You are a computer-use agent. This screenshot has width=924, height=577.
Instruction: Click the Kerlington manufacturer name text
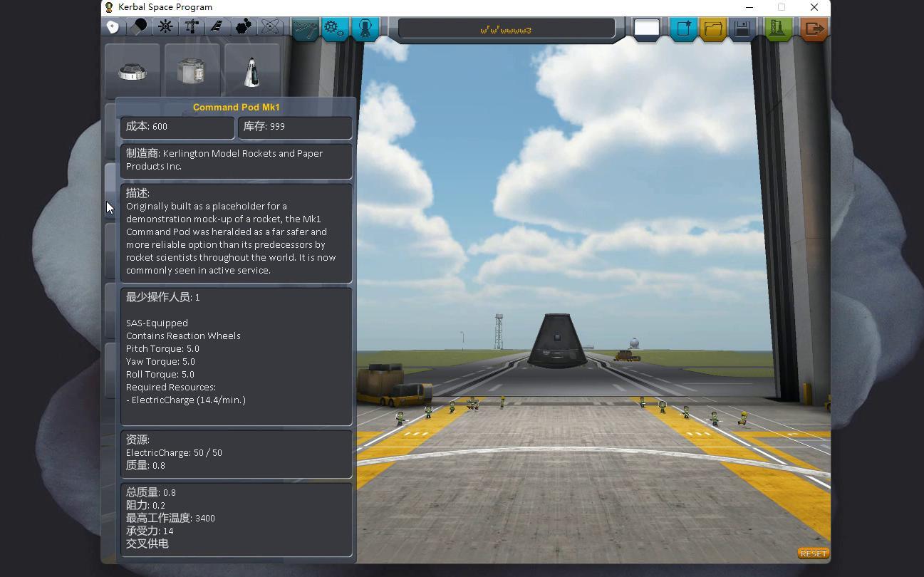point(224,160)
